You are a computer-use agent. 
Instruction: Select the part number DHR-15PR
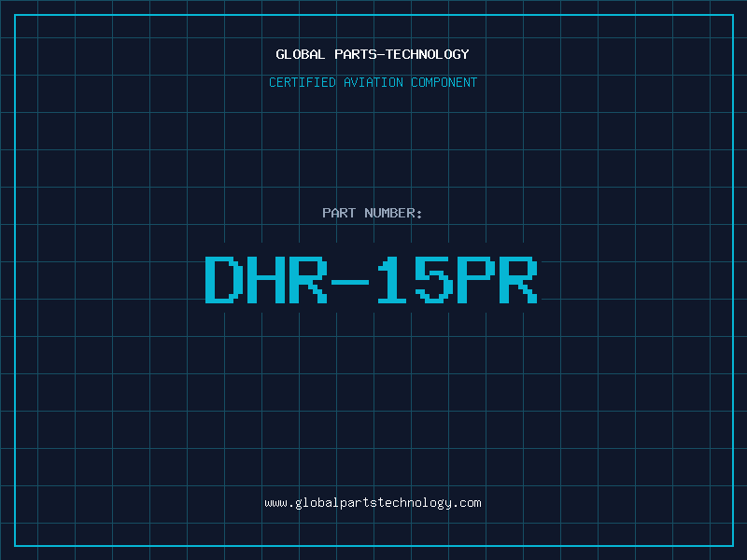[x=372, y=279]
